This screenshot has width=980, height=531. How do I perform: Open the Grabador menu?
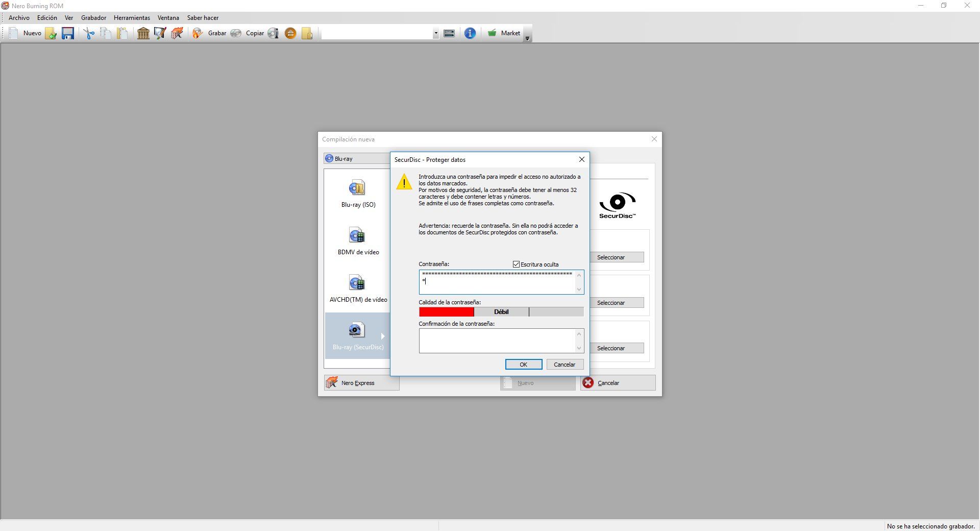tap(93, 18)
